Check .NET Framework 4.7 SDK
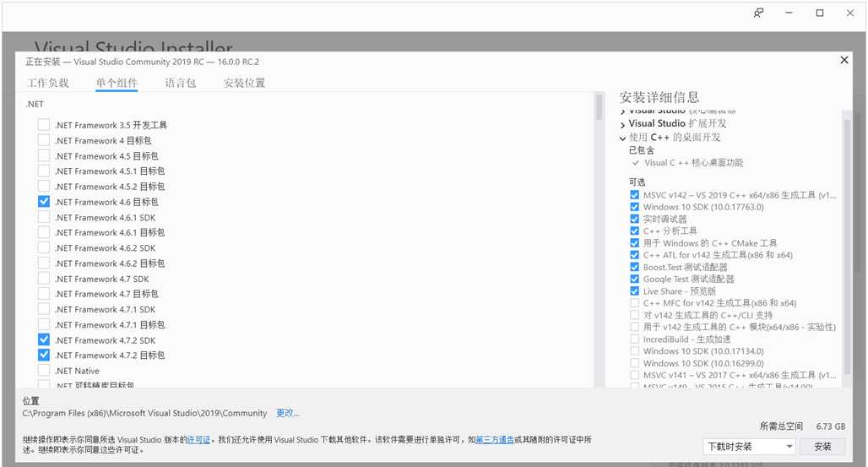The height and width of the screenshot is (467, 868). [x=44, y=279]
